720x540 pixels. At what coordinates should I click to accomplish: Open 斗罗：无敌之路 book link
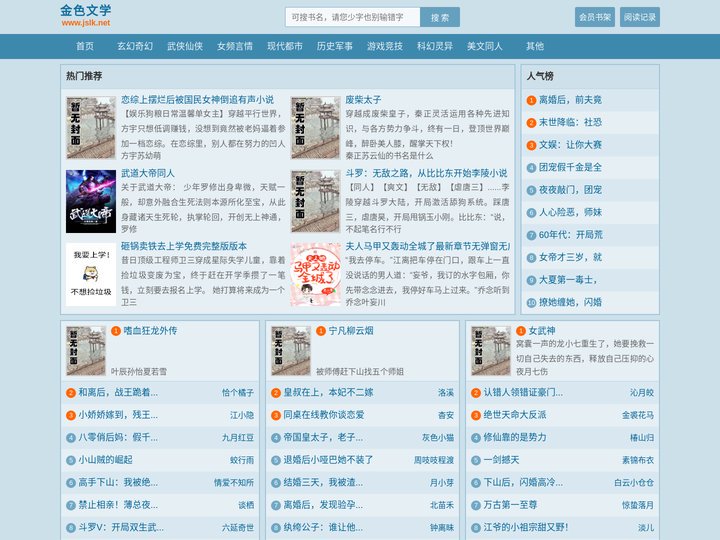[427, 173]
